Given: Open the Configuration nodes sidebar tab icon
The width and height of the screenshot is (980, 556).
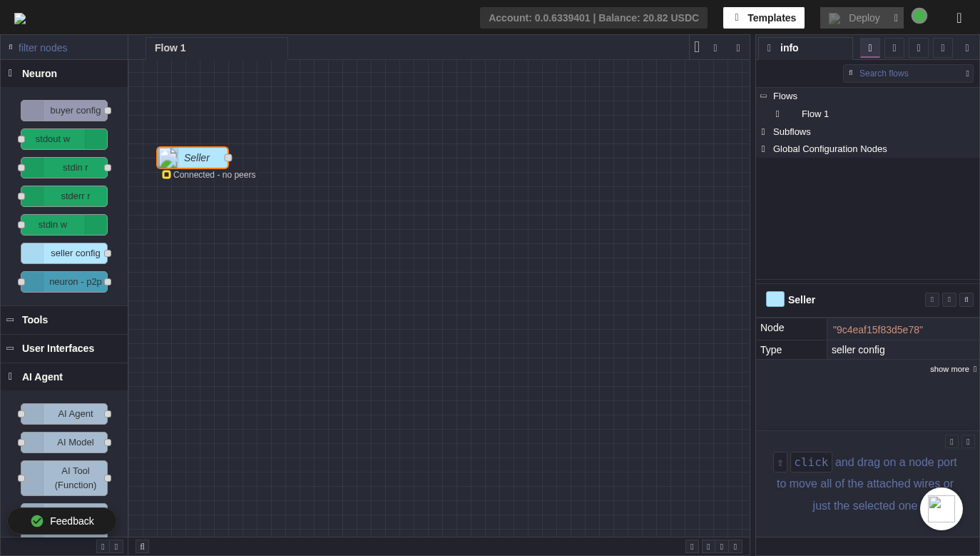Looking at the screenshot, I should pos(943,48).
